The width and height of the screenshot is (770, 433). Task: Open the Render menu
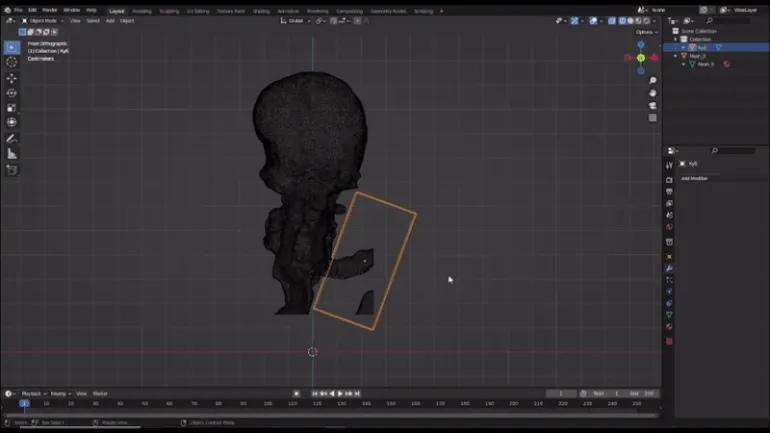49,10
